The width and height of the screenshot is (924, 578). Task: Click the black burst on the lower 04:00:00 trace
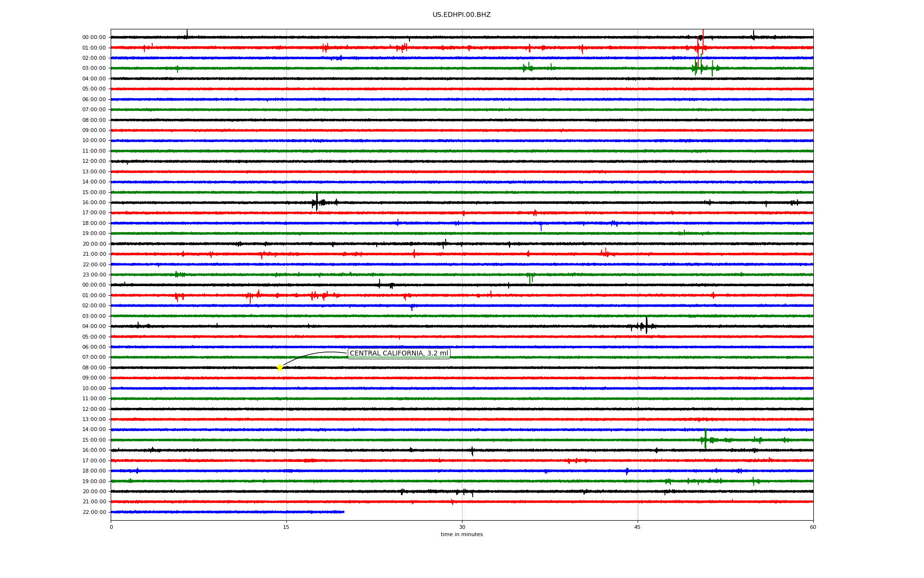click(x=646, y=325)
